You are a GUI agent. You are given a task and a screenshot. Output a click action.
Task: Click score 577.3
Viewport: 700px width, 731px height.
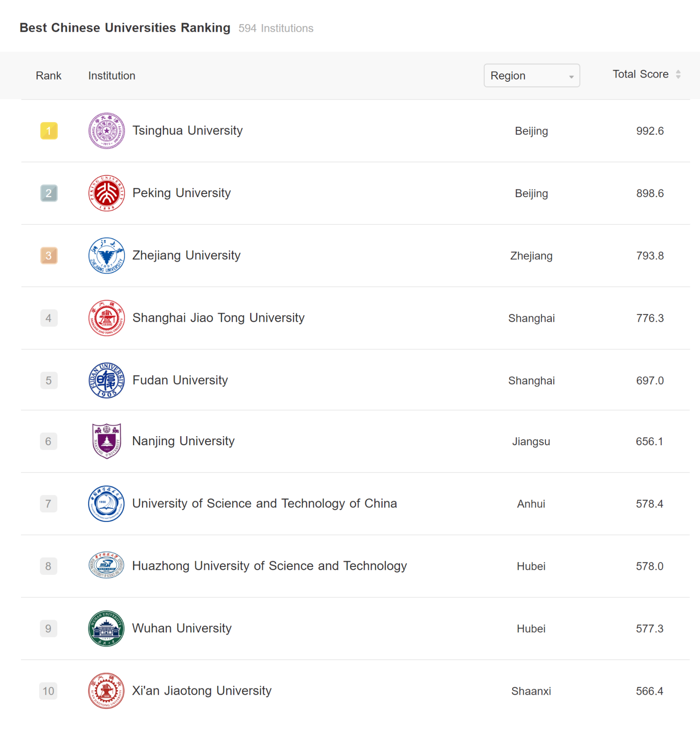click(650, 629)
